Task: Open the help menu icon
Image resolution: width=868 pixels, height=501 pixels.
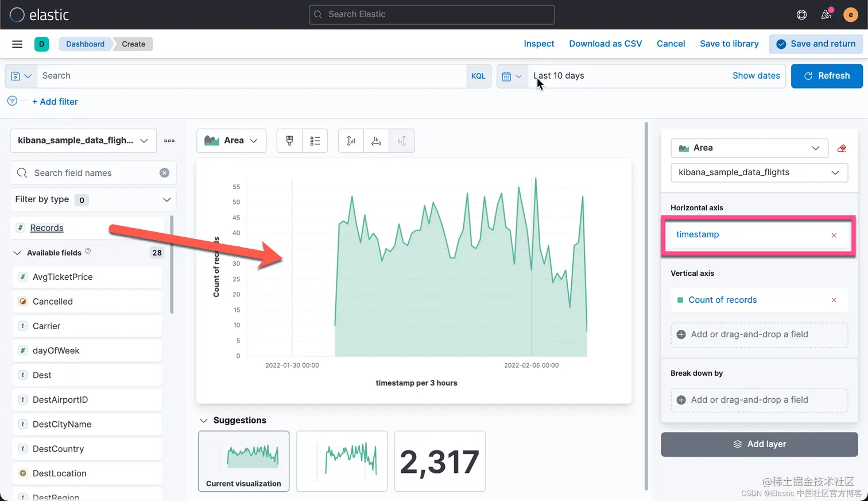Action: (x=801, y=14)
